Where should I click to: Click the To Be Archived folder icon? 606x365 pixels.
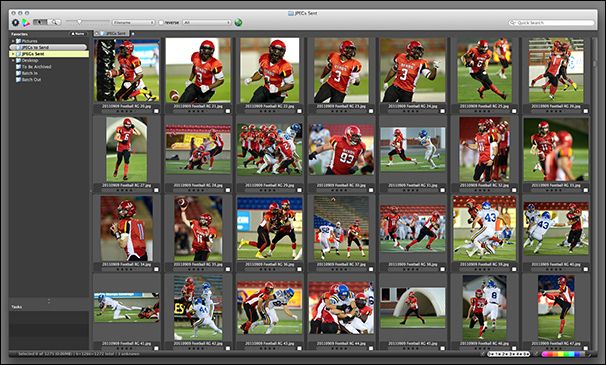pyautogui.click(x=18, y=67)
